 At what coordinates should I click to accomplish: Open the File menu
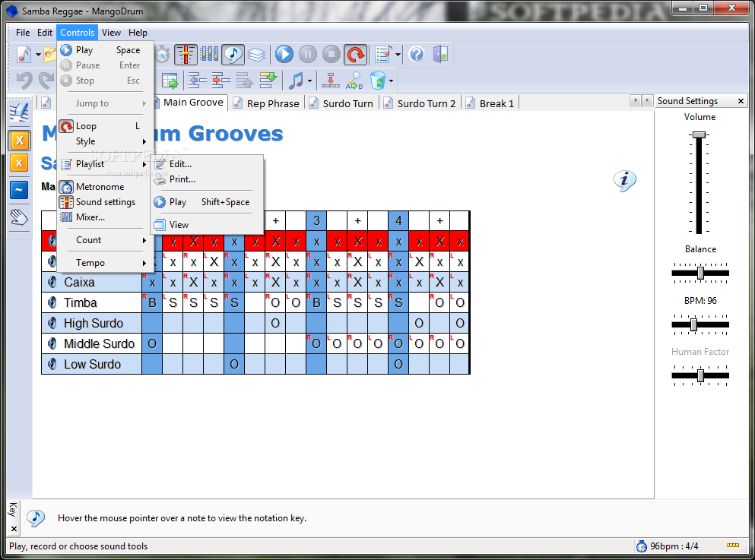tap(23, 33)
